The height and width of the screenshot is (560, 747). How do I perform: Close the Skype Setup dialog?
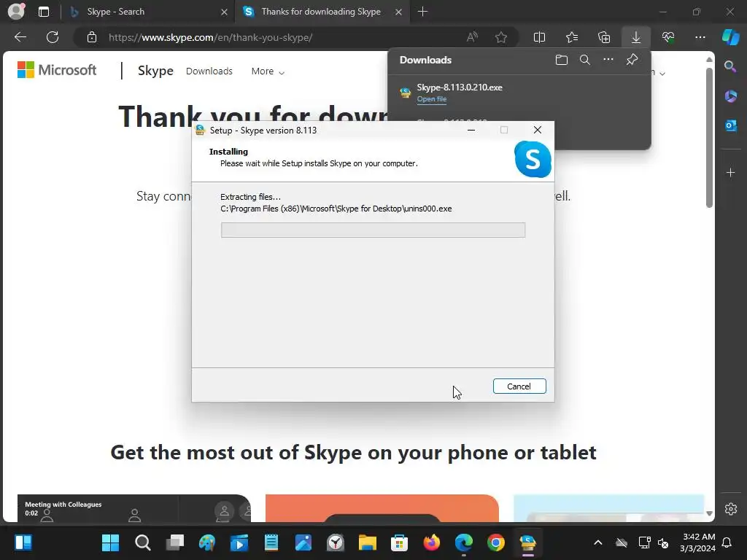point(538,130)
